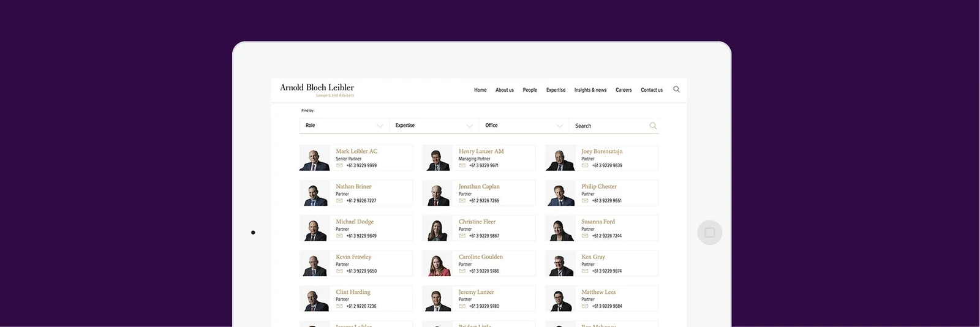
Task: Click Ken Gray's portrait photo
Action: [x=560, y=263]
